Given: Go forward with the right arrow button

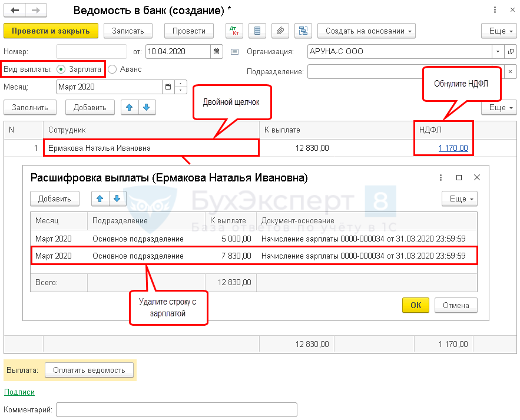Looking at the screenshot, I should [36, 10].
